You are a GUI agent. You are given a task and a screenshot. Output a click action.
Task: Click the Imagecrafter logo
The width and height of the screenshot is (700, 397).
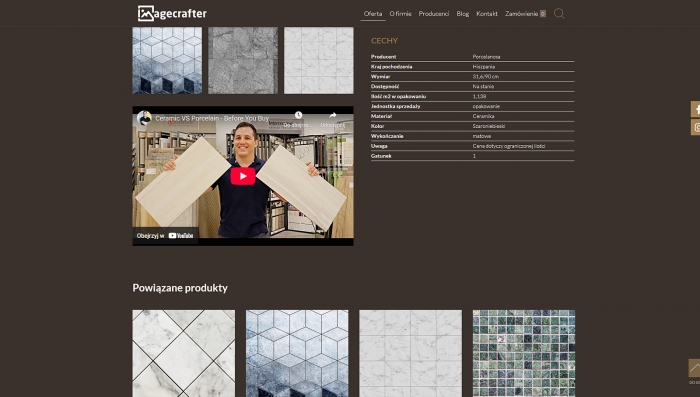172,13
